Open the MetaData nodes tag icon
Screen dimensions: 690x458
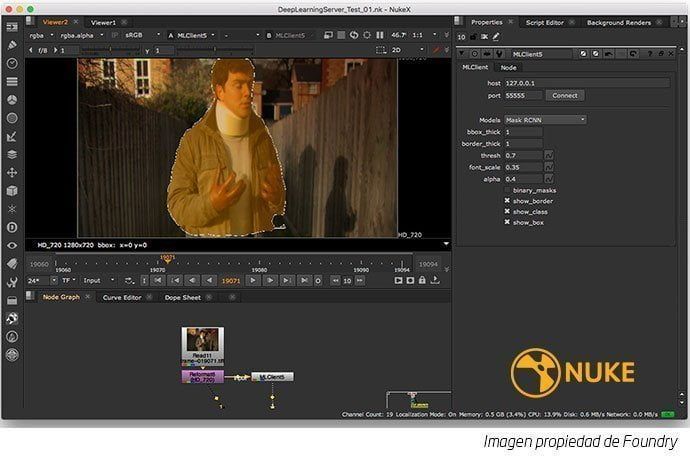pos(12,264)
